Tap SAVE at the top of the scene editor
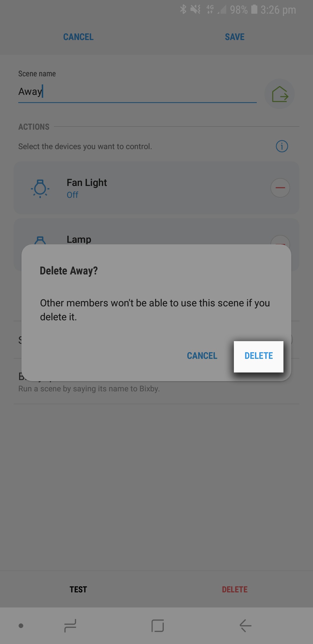The width and height of the screenshot is (313, 644). 235,37
